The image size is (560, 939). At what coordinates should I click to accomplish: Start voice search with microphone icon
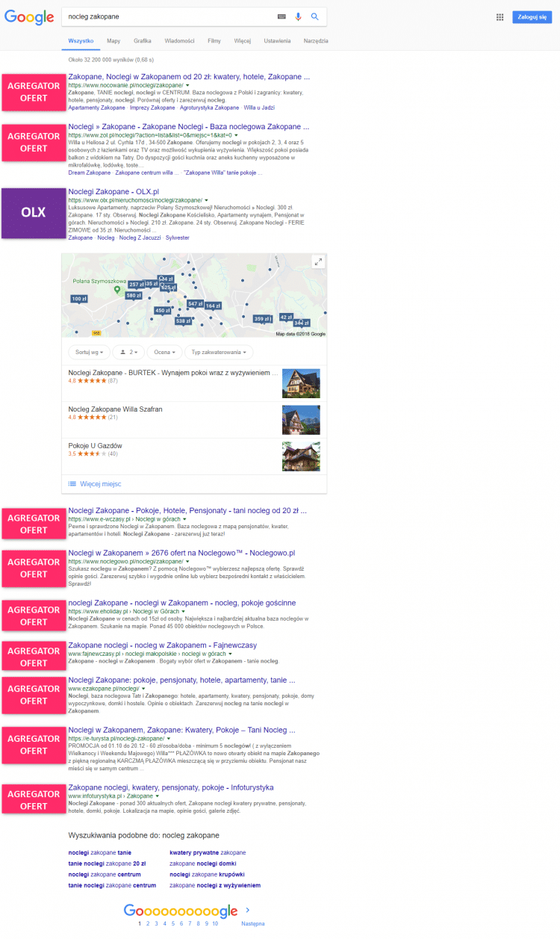[299, 16]
